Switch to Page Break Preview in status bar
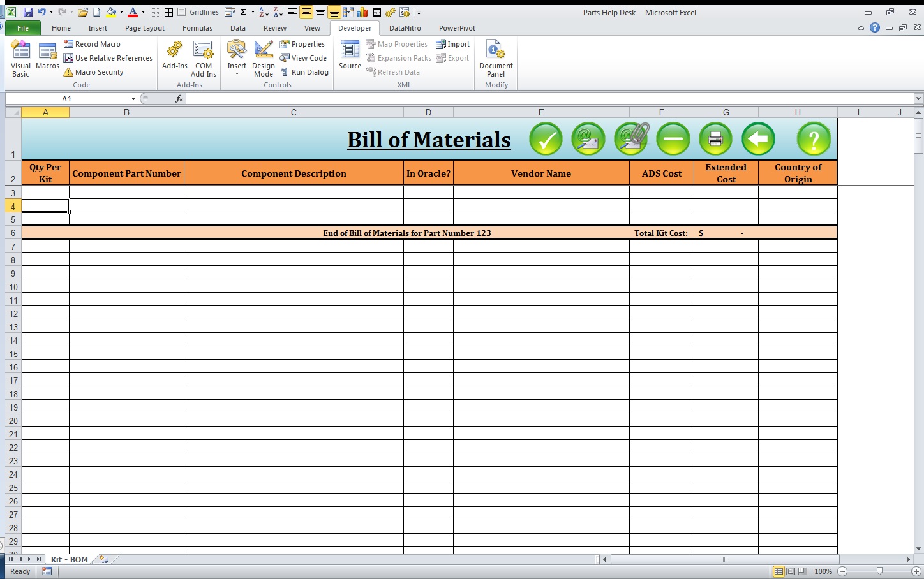The height and width of the screenshot is (579, 924). click(803, 571)
